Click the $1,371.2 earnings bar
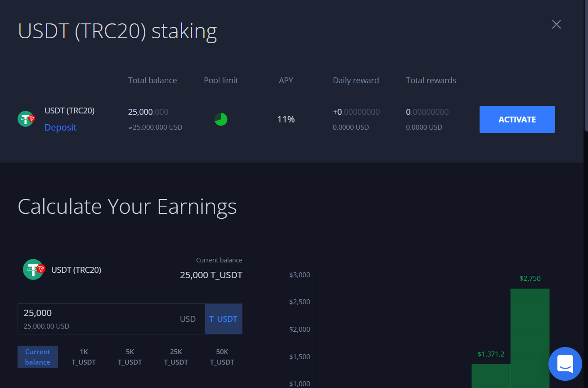 click(x=491, y=376)
